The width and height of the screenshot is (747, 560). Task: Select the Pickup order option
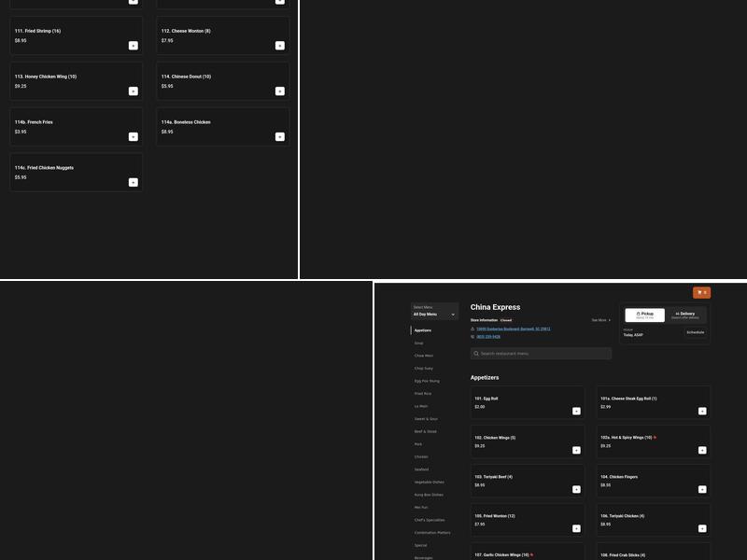644,315
